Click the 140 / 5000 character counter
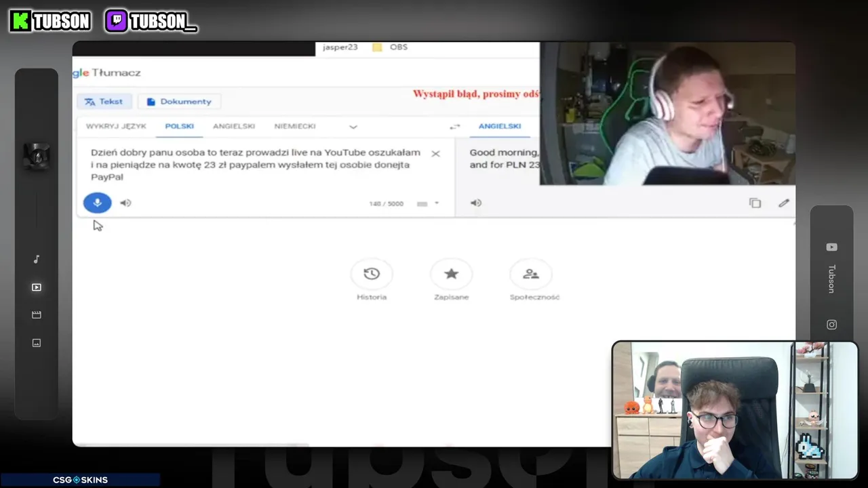This screenshot has height=488, width=868. coord(386,203)
